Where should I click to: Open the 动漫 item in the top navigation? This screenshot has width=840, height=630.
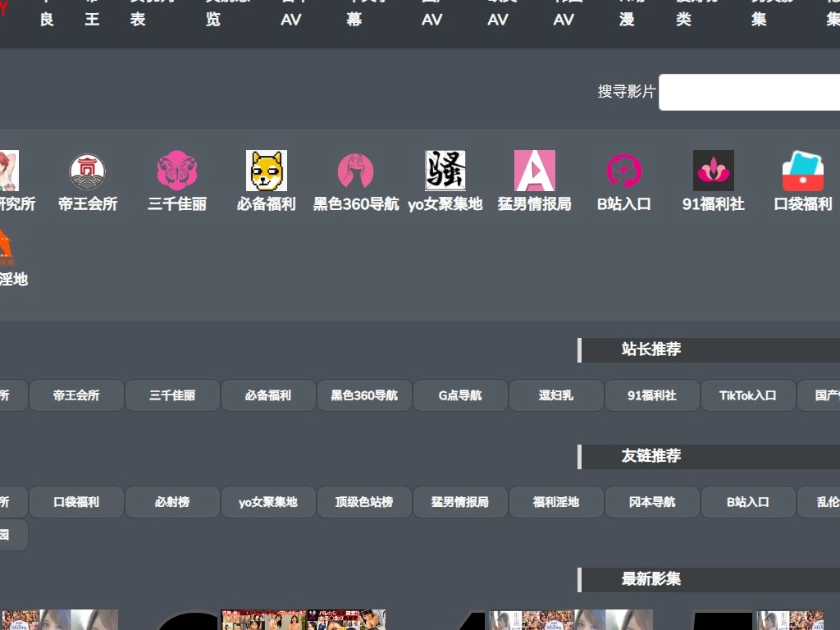(x=625, y=16)
